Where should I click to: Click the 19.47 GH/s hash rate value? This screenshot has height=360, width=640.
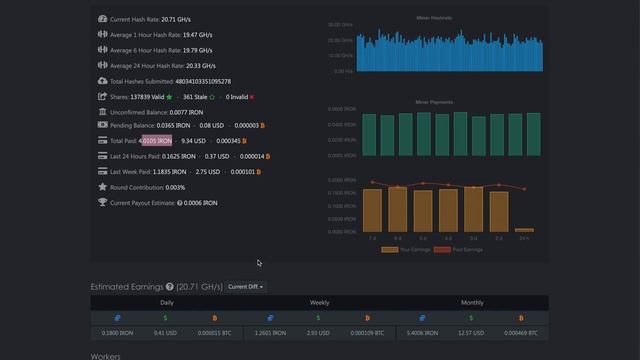(198, 35)
